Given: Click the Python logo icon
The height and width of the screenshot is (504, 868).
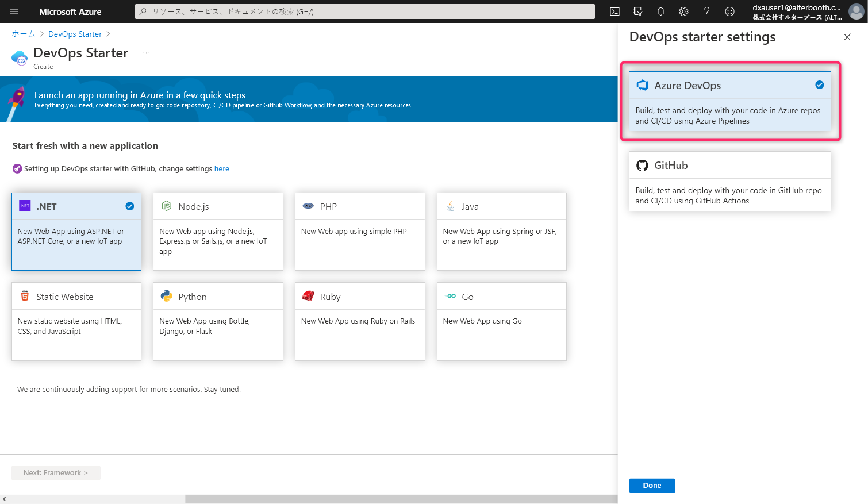Looking at the screenshot, I should 167,296.
